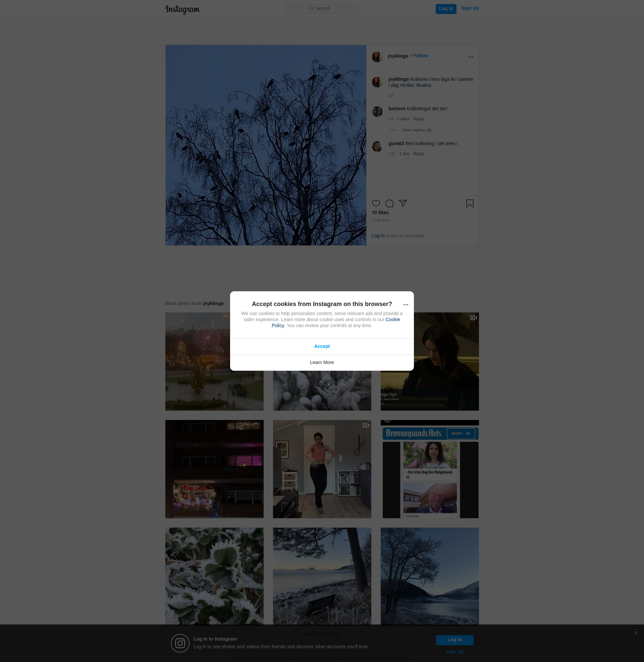Open the icy snow formations thumbnail
This screenshot has height=662, width=644.
322,390
